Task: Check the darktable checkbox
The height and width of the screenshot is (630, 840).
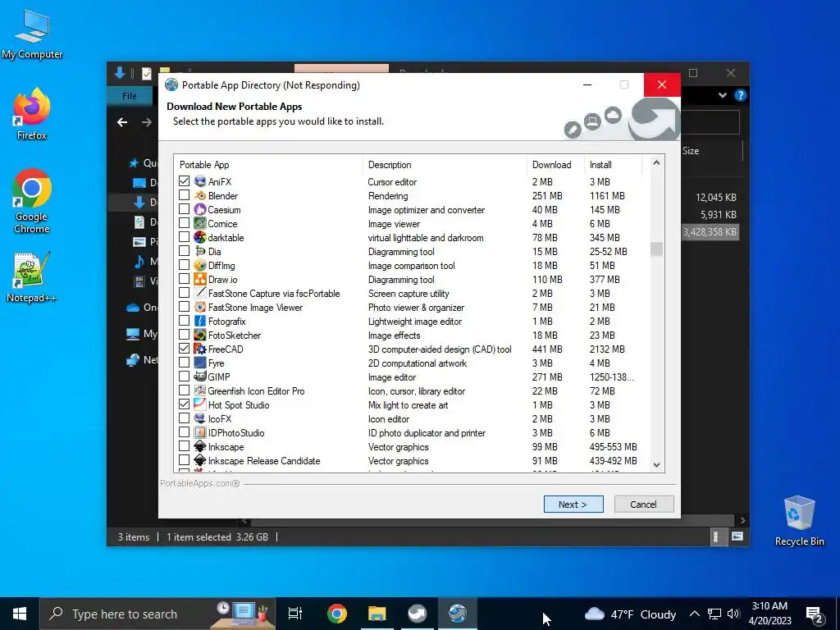Action: point(184,237)
